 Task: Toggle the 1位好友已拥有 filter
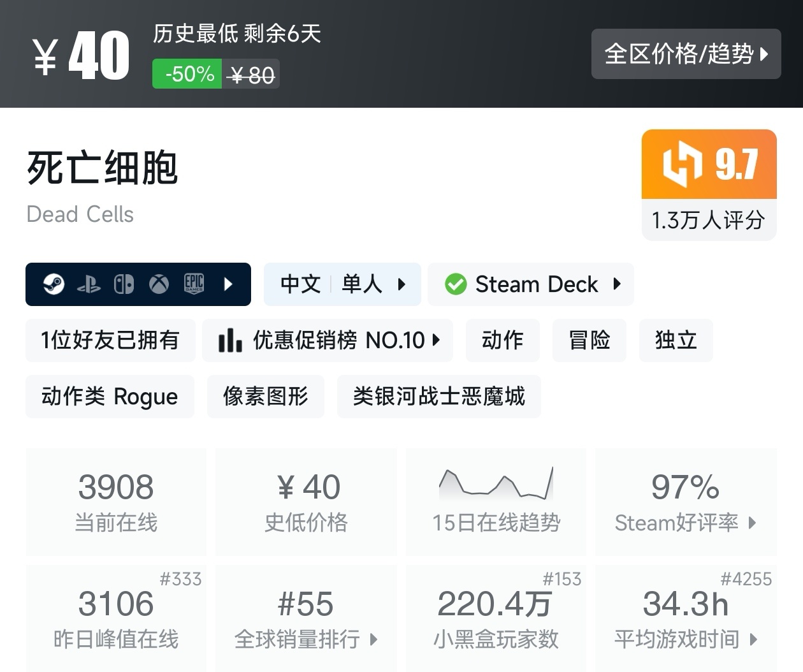point(110,340)
